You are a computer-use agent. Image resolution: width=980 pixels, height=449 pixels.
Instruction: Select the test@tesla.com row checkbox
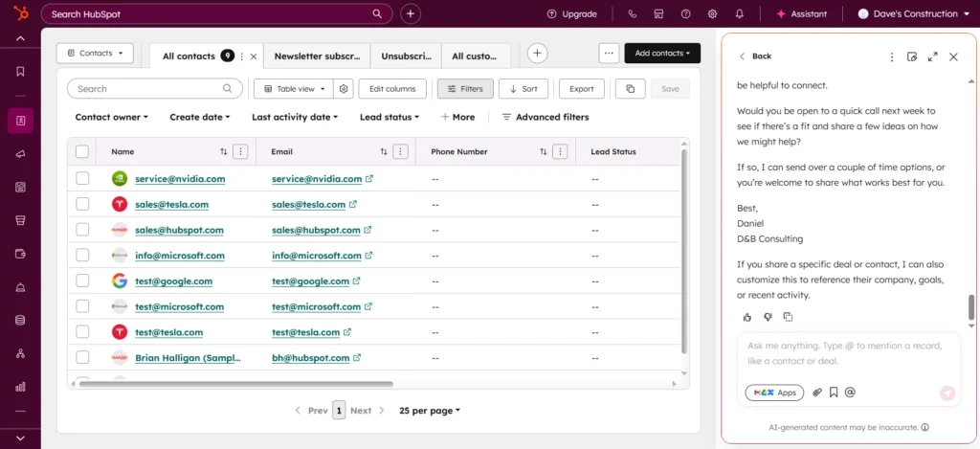pyautogui.click(x=82, y=332)
